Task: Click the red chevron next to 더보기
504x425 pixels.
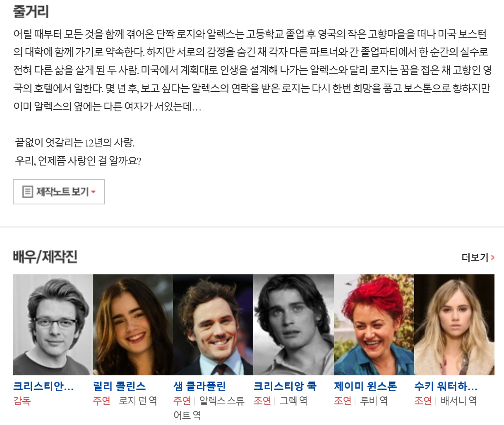Action: pyautogui.click(x=492, y=257)
